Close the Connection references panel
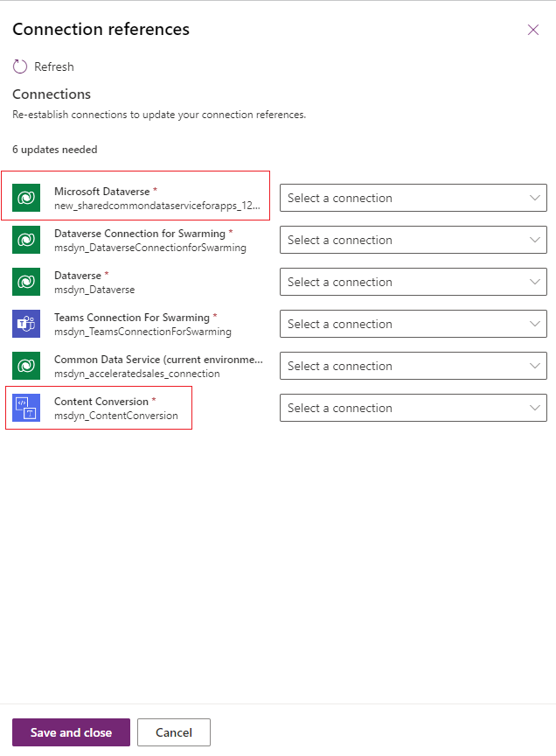556x756 pixels. pyautogui.click(x=533, y=29)
